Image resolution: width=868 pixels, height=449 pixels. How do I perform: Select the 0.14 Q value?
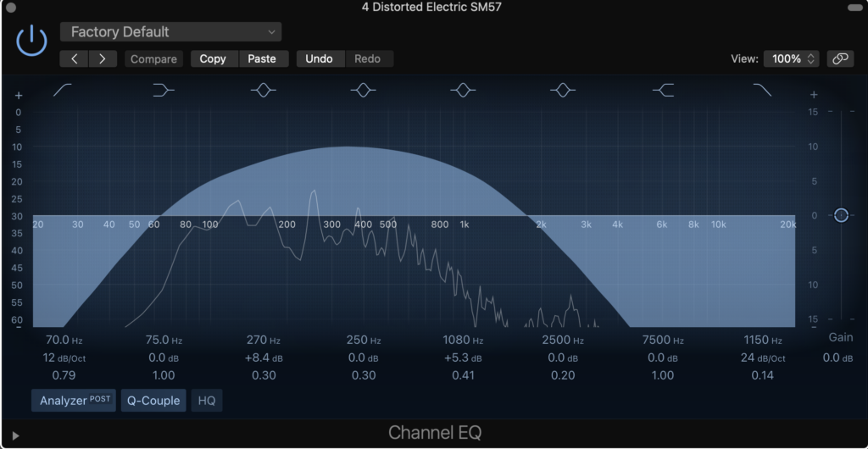pyautogui.click(x=763, y=375)
